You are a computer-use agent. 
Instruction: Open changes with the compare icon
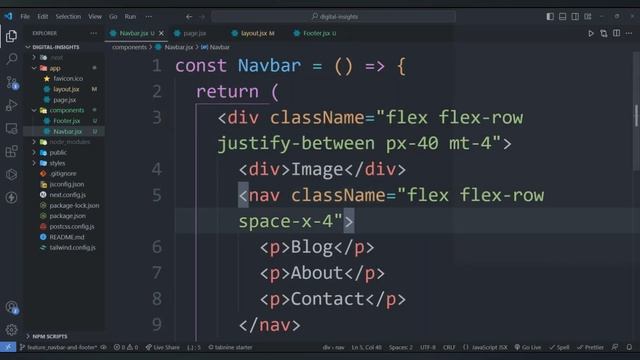(603, 33)
